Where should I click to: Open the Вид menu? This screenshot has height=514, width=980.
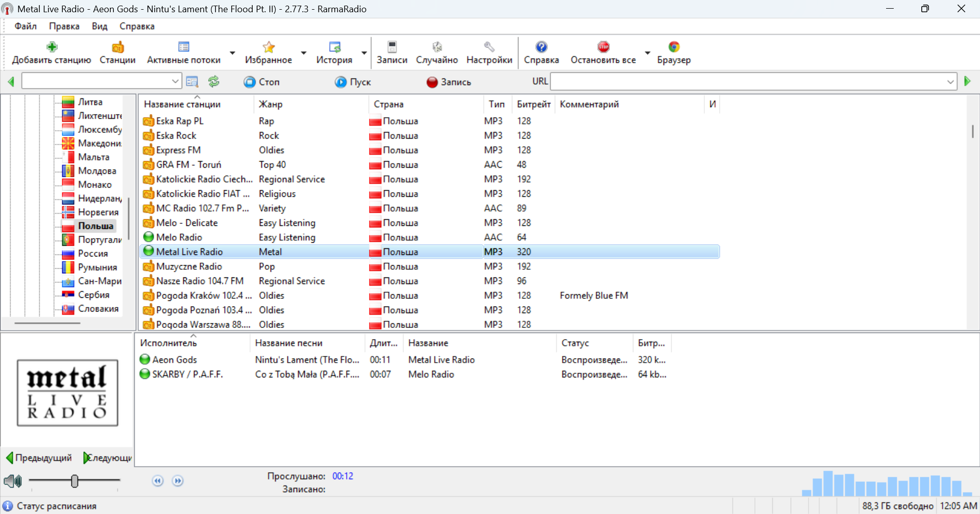[100, 26]
